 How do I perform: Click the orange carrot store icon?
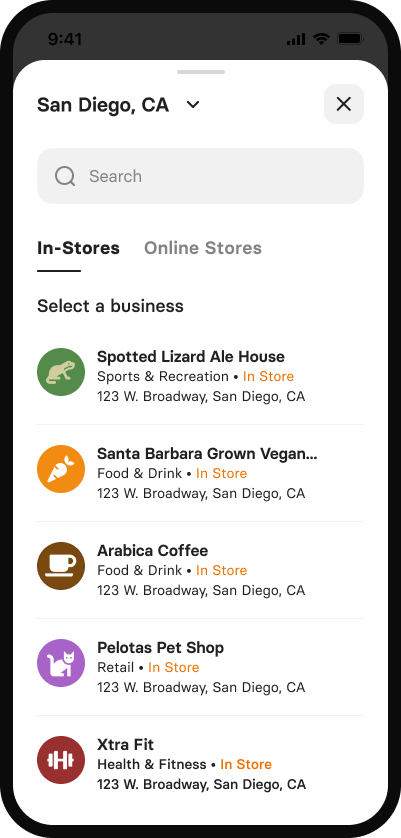[61, 469]
